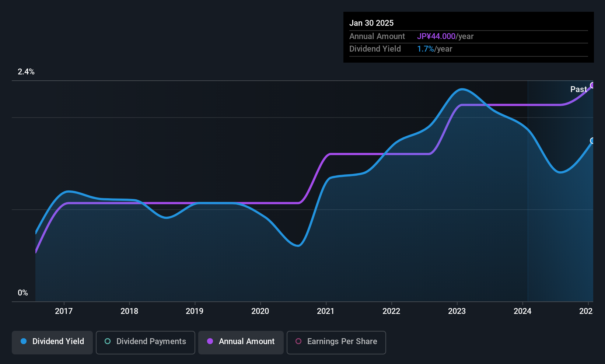Image resolution: width=605 pixels, height=364 pixels.
Task: Click the Past label on chart
Action: [x=578, y=89]
